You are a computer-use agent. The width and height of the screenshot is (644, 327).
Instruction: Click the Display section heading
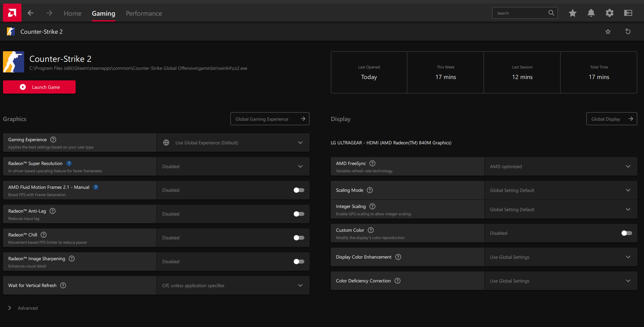tap(341, 119)
